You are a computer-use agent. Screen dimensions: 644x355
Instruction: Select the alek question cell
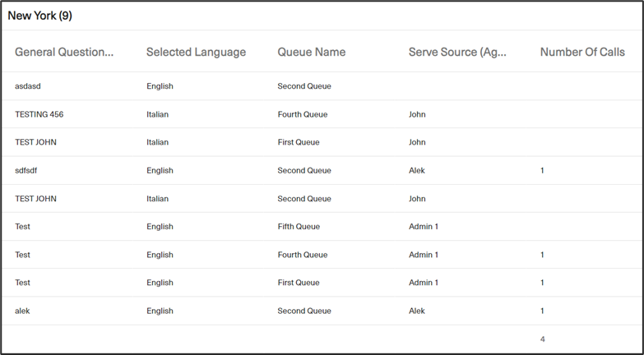[x=22, y=311]
